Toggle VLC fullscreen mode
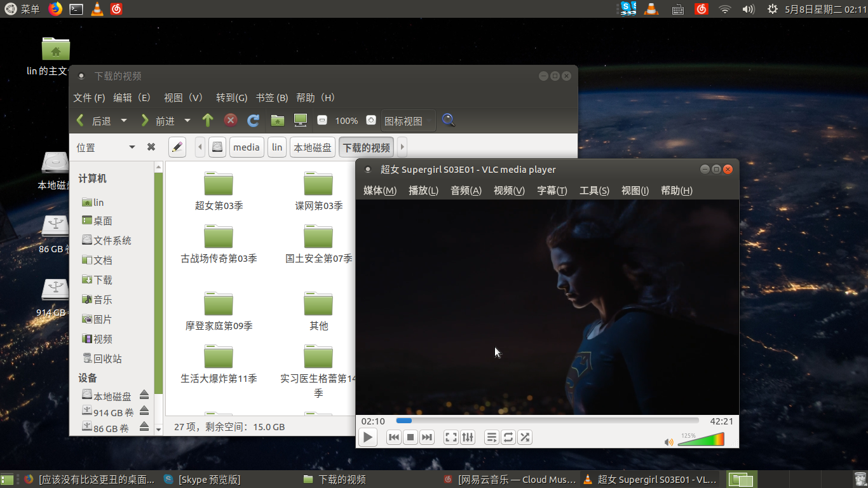The image size is (868, 488). (451, 437)
